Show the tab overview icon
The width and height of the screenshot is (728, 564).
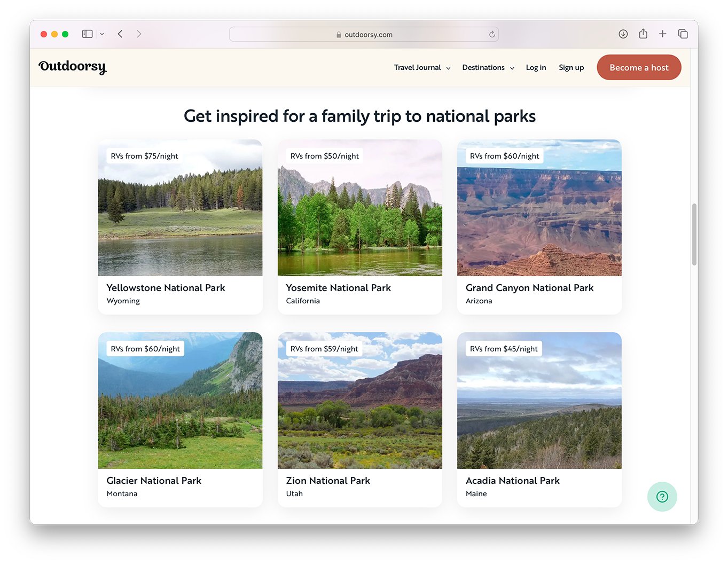click(x=683, y=34)
